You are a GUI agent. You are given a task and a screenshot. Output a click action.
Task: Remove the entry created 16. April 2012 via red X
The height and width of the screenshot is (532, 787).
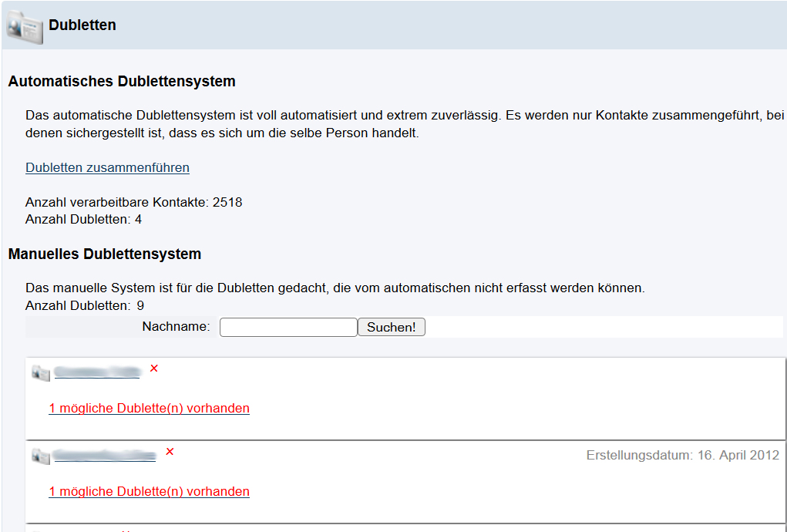point(170,451)
